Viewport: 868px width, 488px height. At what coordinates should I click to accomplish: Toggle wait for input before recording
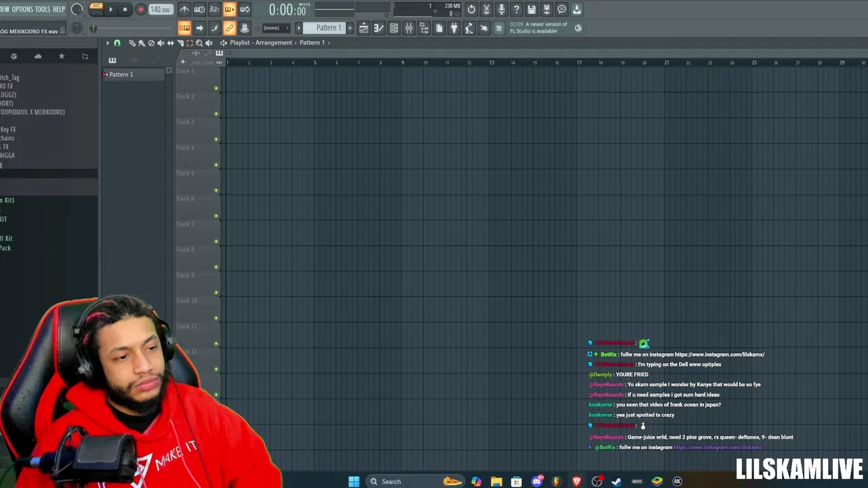pyautogui.click(x=199, y=9)
